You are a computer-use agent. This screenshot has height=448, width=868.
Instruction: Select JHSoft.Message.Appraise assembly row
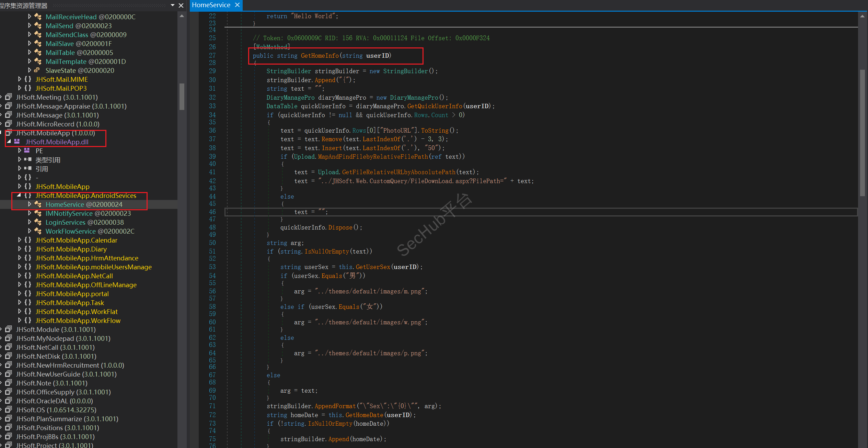[x=71, y=106]
